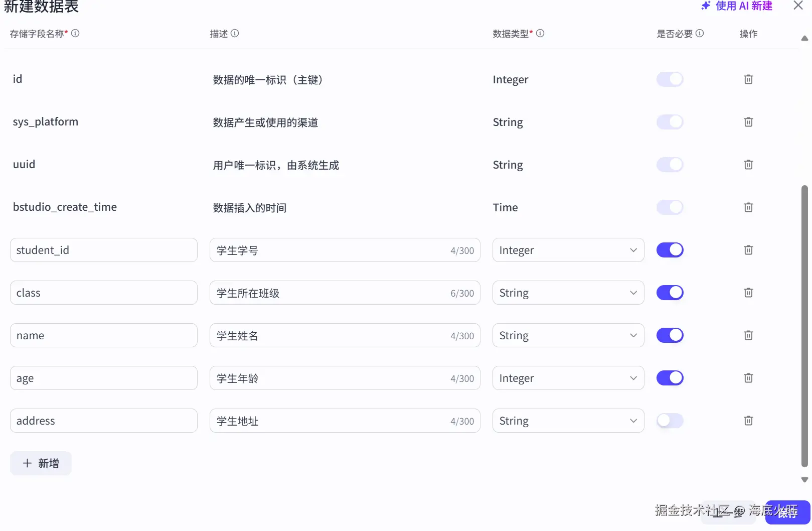Edit the address field name input
Viewport: 812px width, 531px height.
point(104,421)
